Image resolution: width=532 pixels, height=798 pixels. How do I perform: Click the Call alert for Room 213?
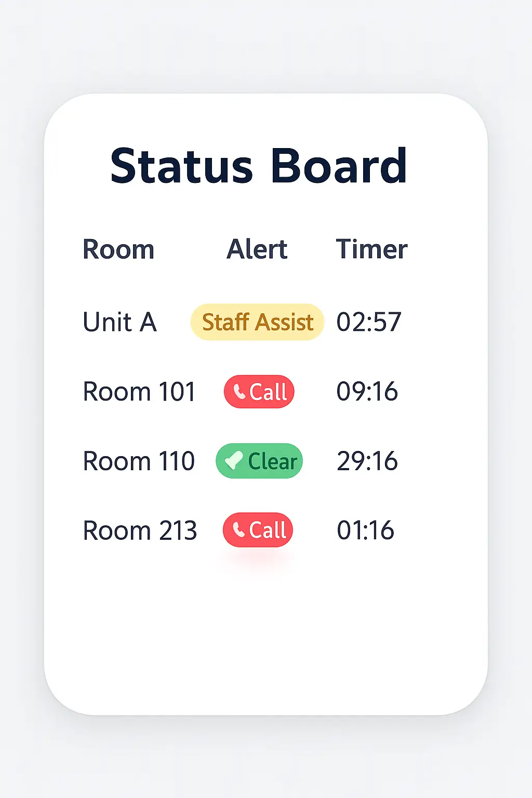(258, 530)
